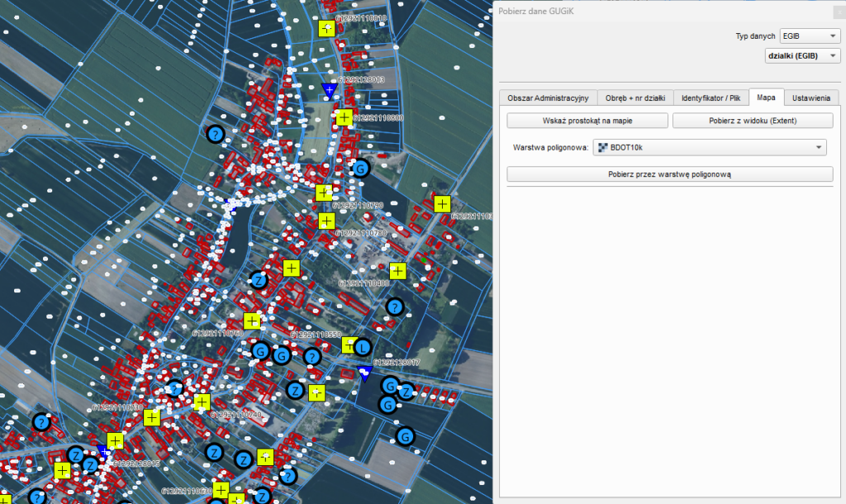
Task: Select the blue circle marker with letter L
Action: [364, 347]
